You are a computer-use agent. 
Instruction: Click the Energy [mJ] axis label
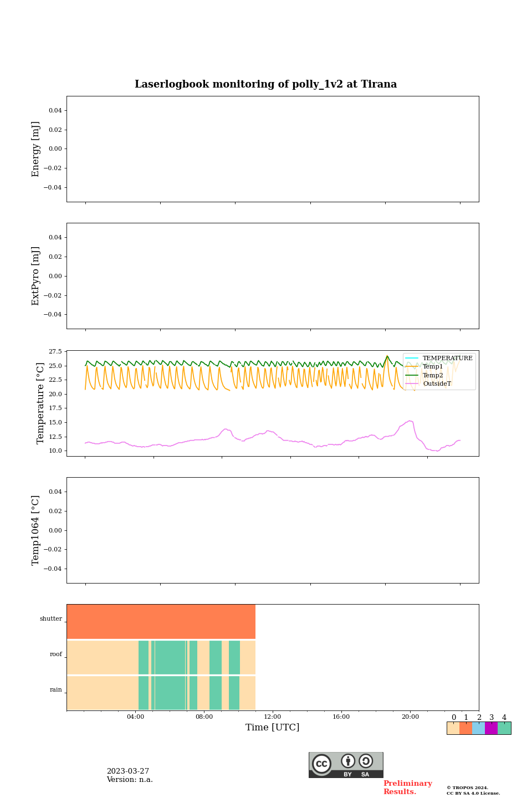click(x=36, y=149)
